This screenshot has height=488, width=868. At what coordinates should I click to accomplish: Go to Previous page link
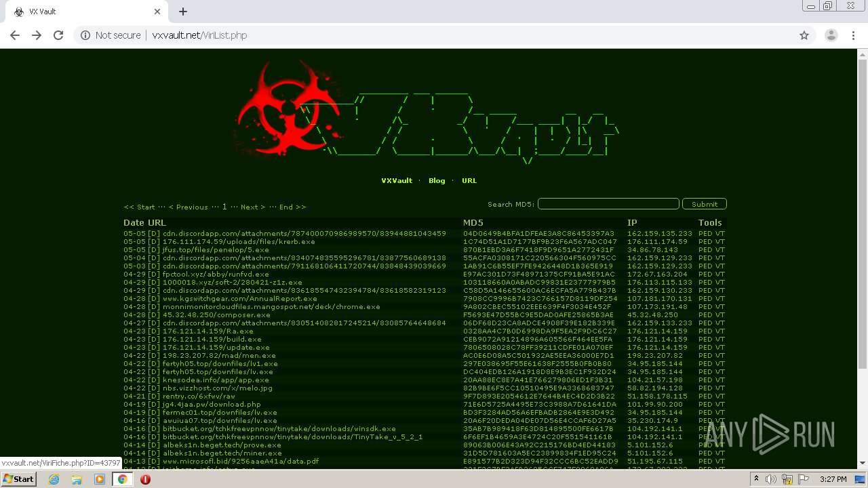188,207
